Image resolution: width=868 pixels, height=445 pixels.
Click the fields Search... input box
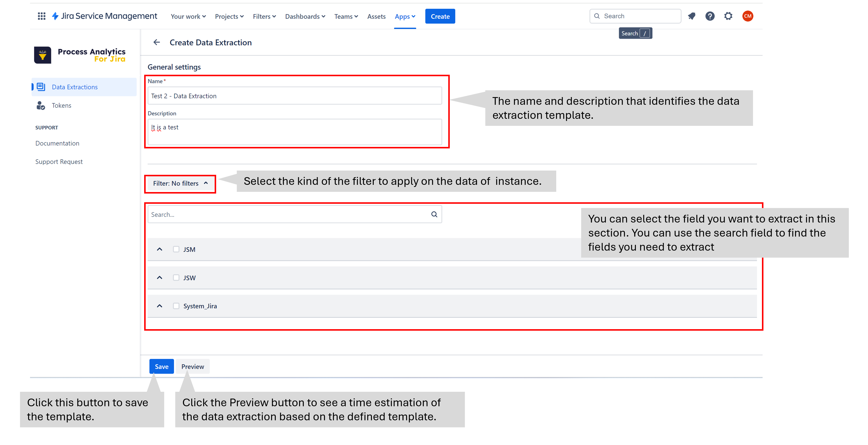click(295, 214)
